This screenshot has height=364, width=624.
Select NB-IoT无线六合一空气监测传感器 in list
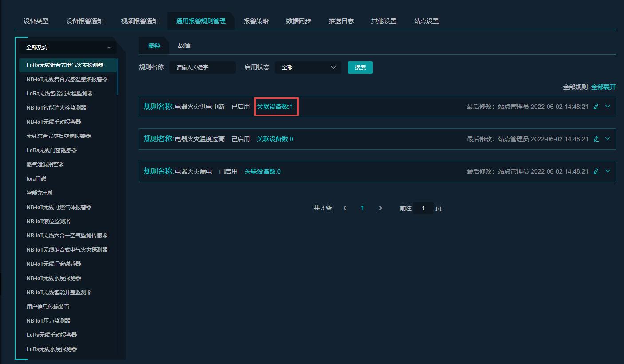(68, 236)
